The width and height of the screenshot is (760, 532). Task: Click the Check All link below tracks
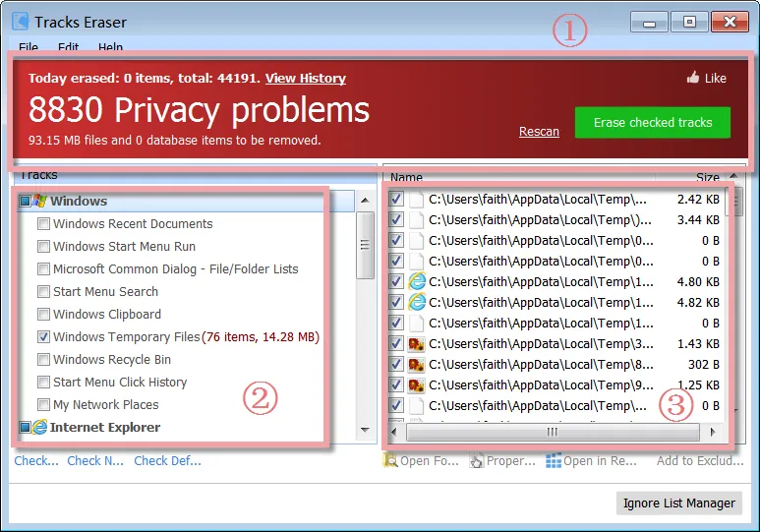click(36, 461)
